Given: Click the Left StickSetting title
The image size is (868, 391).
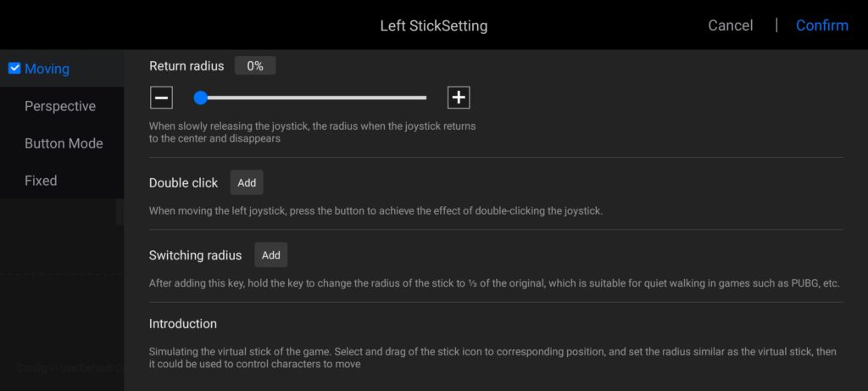Looking at the screenshot, I should click(433, 25).
